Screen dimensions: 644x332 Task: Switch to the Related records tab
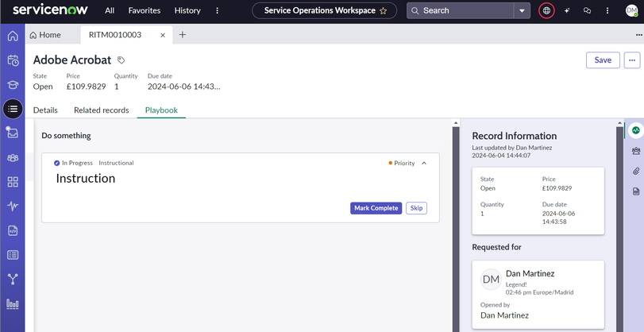click(102, 110)
